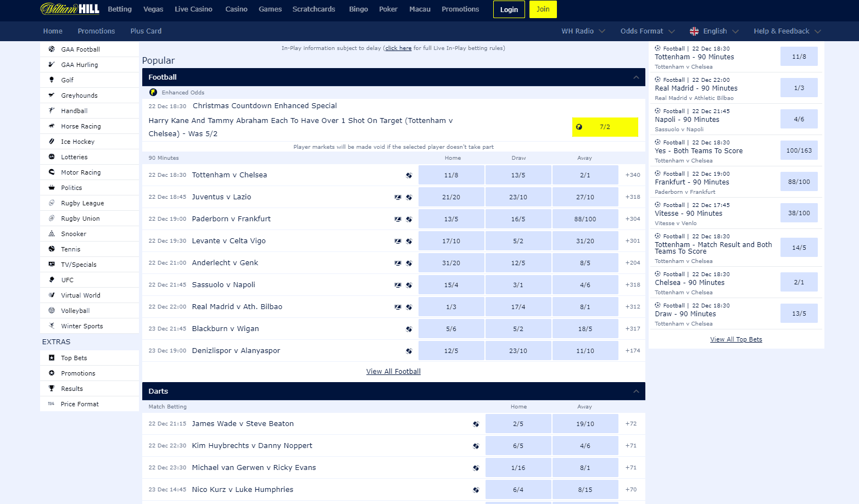Click the UFC sidebar icon
Viewport: 859px width, 504px height.
(52, 279)
